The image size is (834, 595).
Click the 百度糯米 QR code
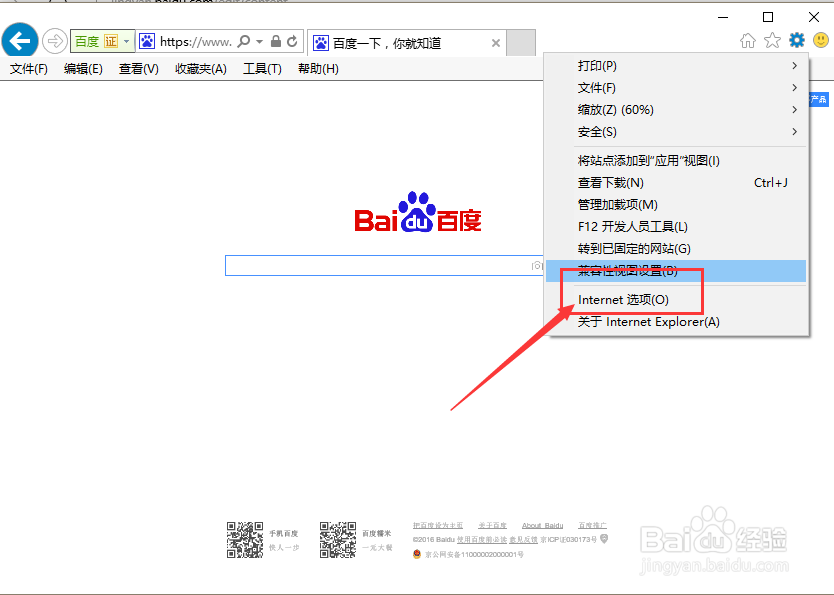click(x=338, y=540)
